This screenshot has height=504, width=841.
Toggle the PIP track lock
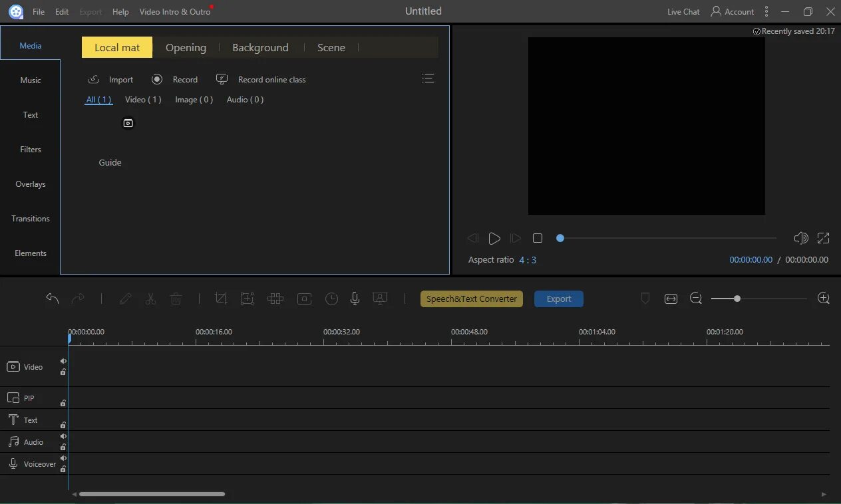pyautogui.click(x=63, y=403)
